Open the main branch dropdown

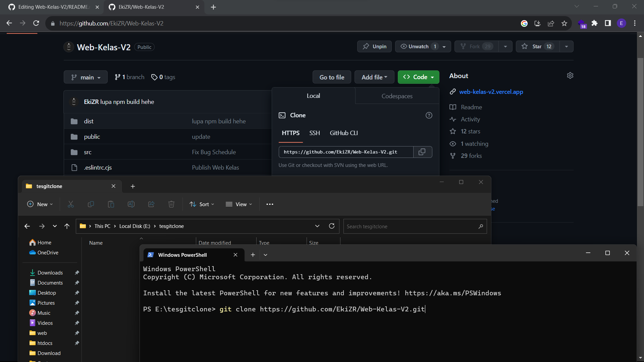click(85, 77)
